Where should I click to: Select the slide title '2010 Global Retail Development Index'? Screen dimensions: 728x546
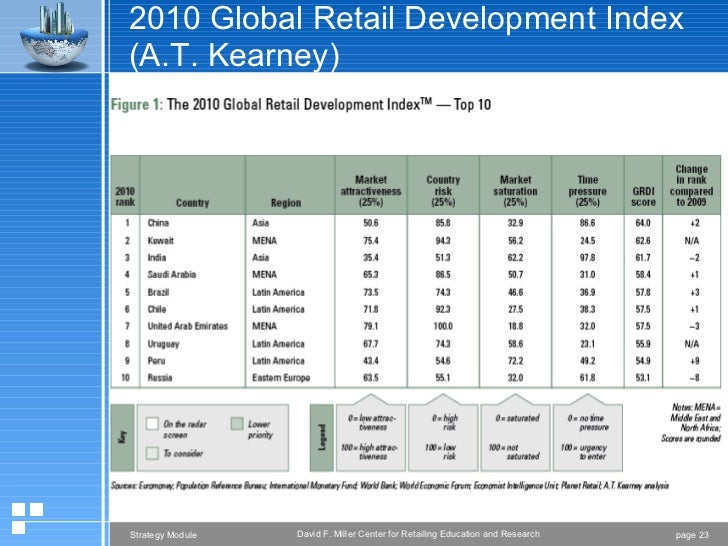coord(406,19)
